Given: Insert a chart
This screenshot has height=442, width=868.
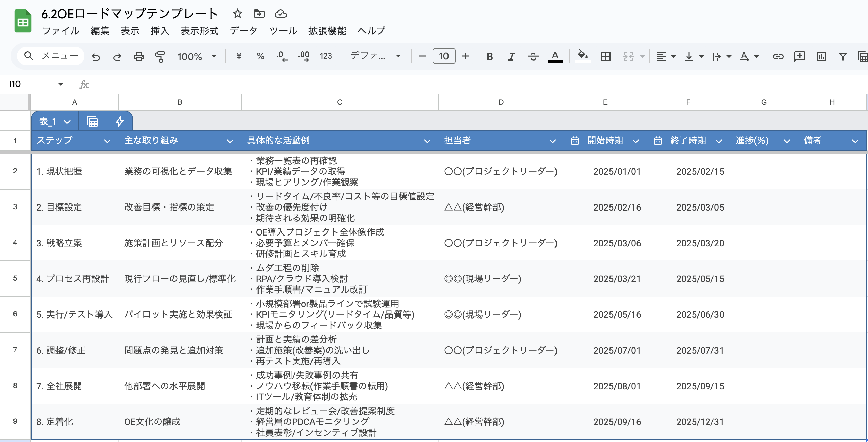Looking at the screenshot, I should (x=821, y=56).
